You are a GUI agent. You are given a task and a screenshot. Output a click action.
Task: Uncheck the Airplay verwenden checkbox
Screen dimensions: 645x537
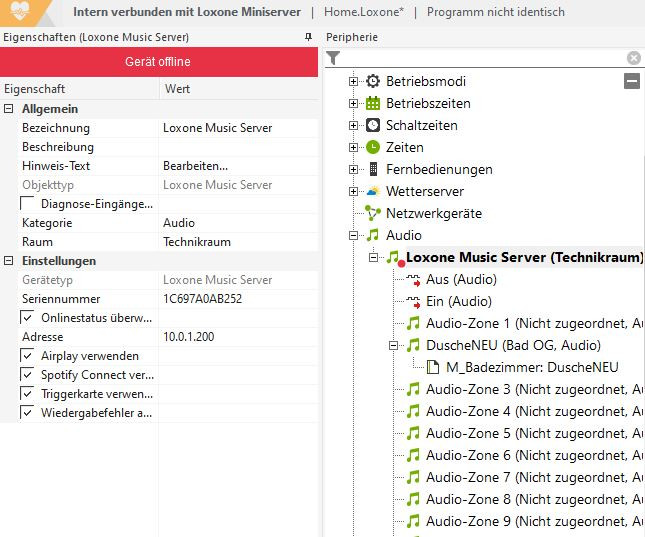pos(27,356)
